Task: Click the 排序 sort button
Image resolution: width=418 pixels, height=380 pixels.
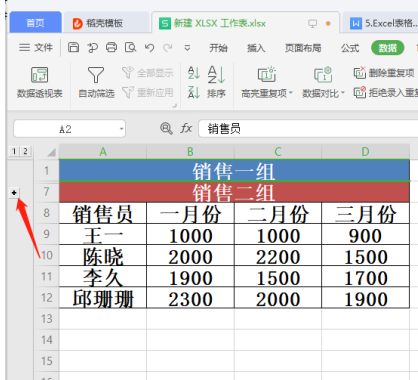Action: pos(216,82)
